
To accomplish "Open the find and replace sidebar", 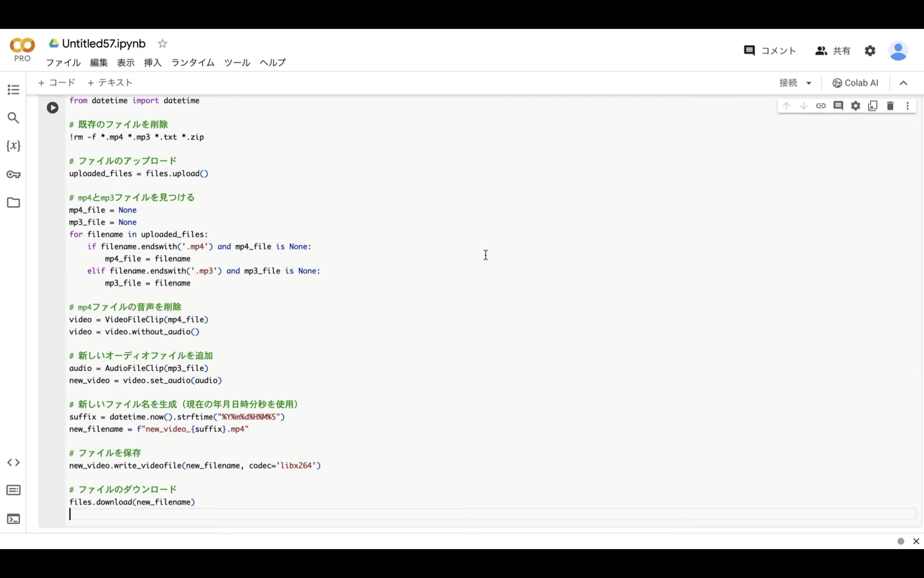I will pos(13,118).
